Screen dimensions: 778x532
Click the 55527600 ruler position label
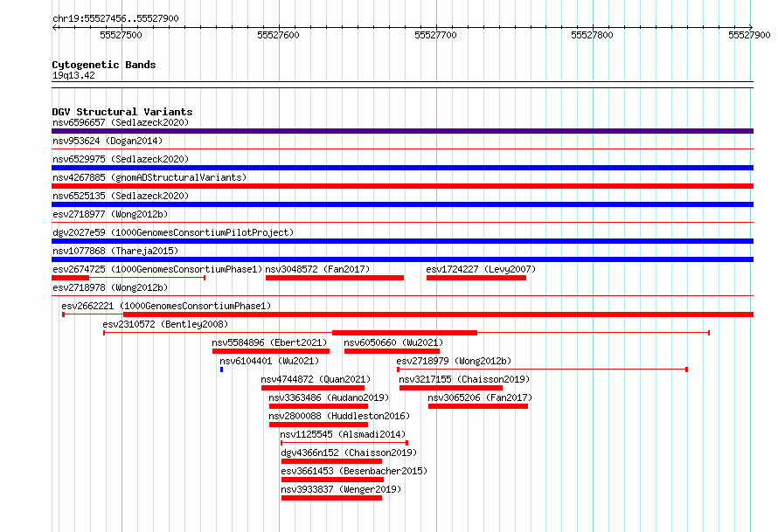tap(278, 35)
